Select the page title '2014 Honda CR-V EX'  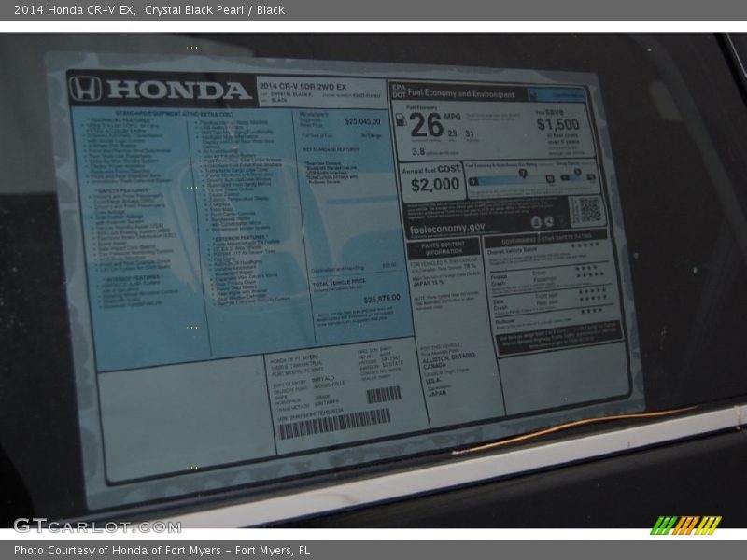(x=75, y=9)
